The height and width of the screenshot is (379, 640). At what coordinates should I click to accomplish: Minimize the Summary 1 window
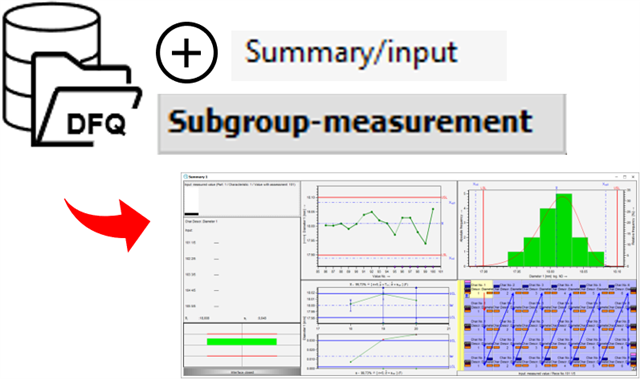tap(616, 177)
